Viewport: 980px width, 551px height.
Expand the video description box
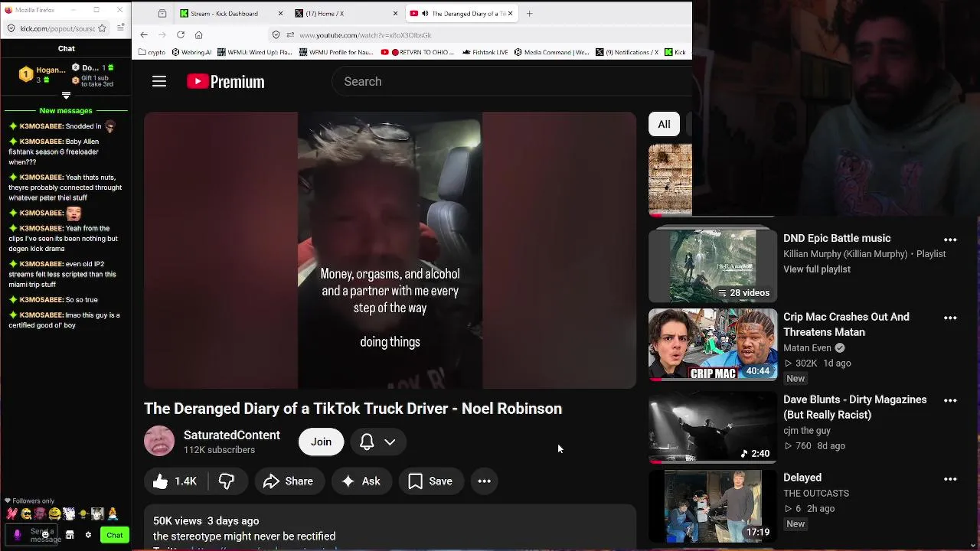(x=390, y=528)
